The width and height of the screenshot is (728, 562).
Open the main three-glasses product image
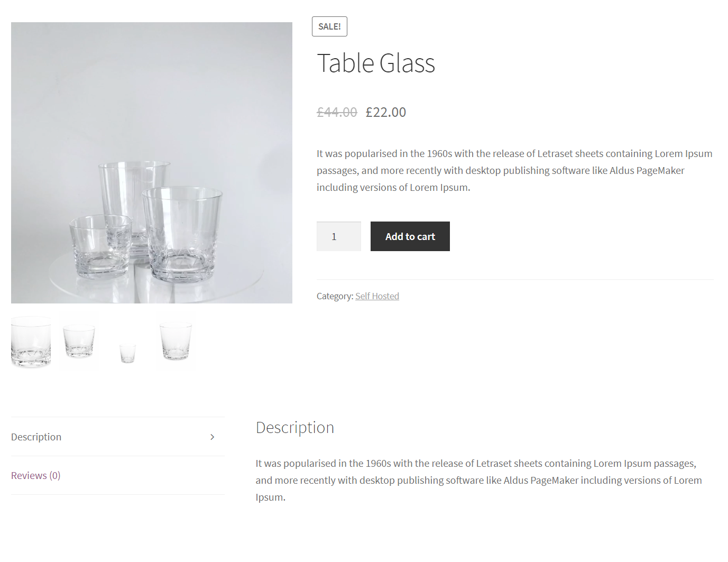pyautogui.click(x=152, y=163)
